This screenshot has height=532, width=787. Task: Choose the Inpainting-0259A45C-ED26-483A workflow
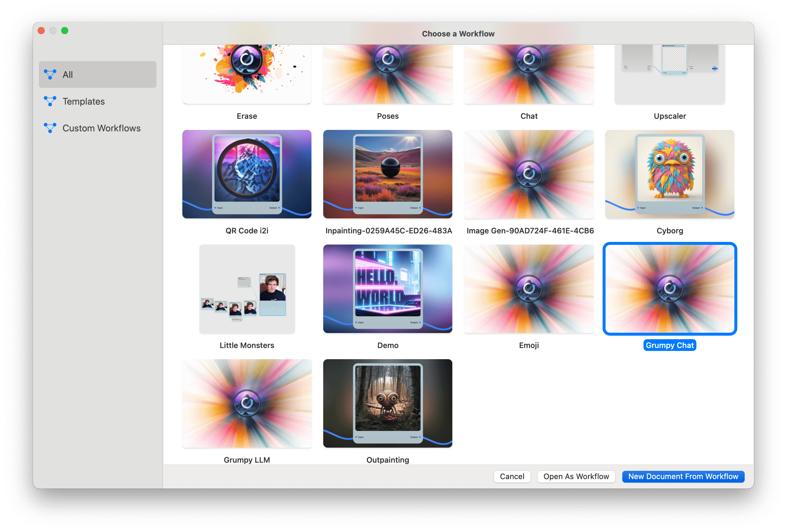387,174
